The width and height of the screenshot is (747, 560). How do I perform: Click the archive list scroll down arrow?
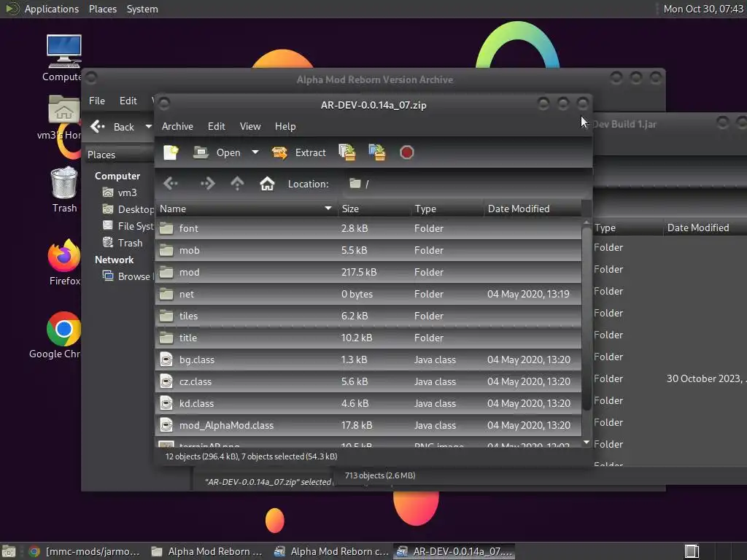[x=587, y=443]
